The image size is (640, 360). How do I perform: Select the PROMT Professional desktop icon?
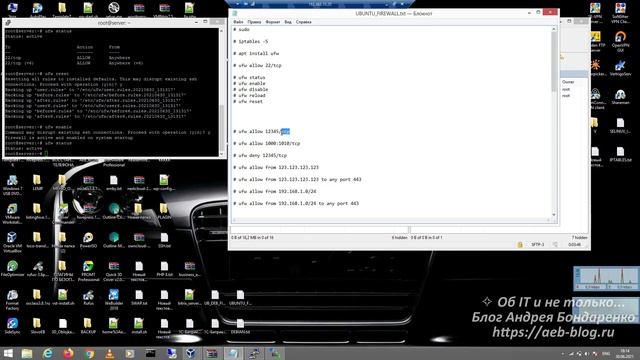[88, 271]
